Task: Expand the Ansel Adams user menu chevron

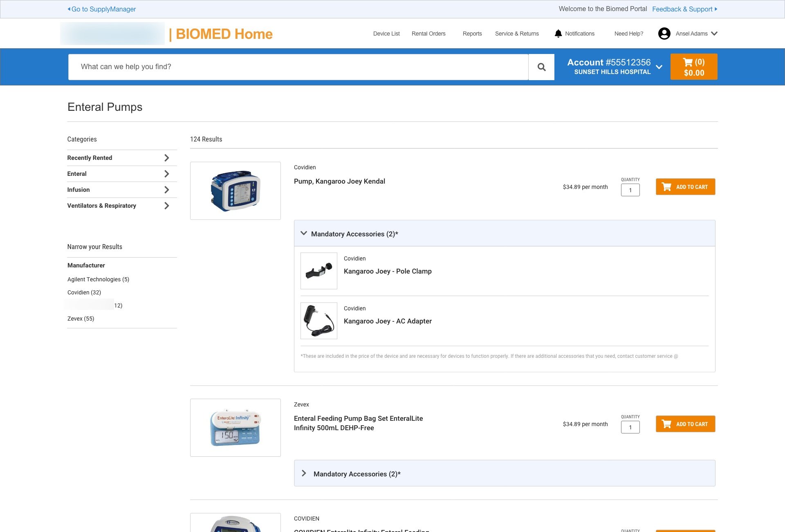Action: (x=714, y=34)
